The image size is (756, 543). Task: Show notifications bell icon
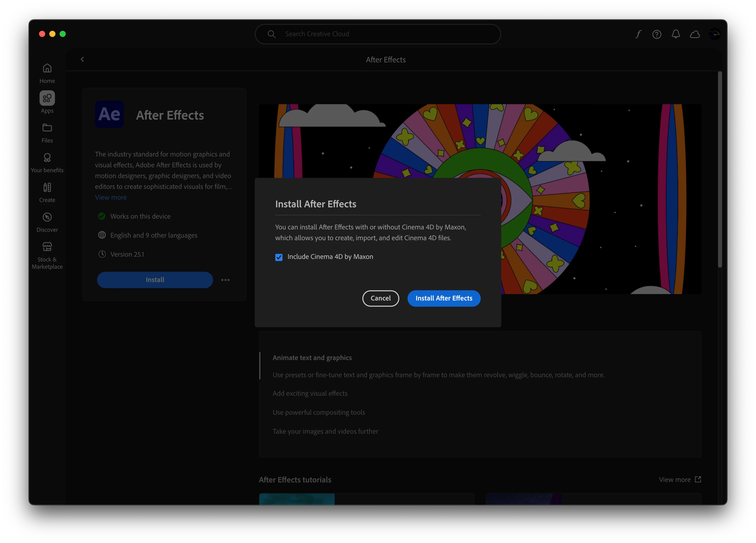pyautogui.click(x=676, y=34)
